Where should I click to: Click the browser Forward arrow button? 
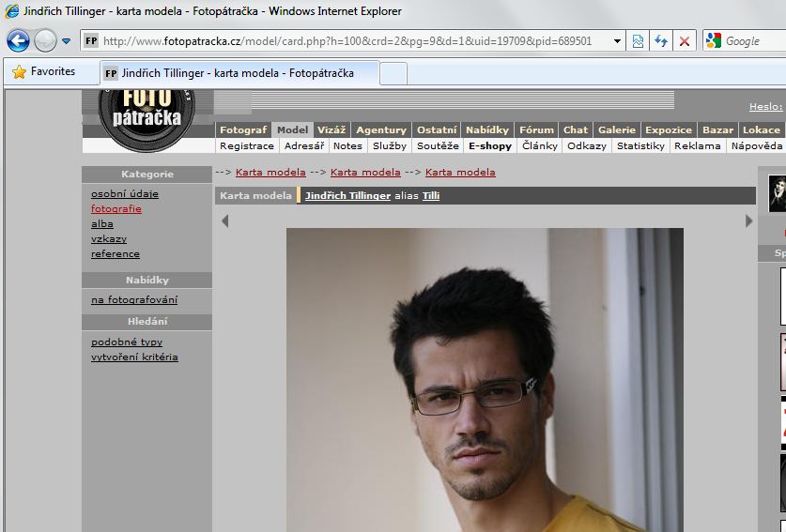(x=45, y=40)
